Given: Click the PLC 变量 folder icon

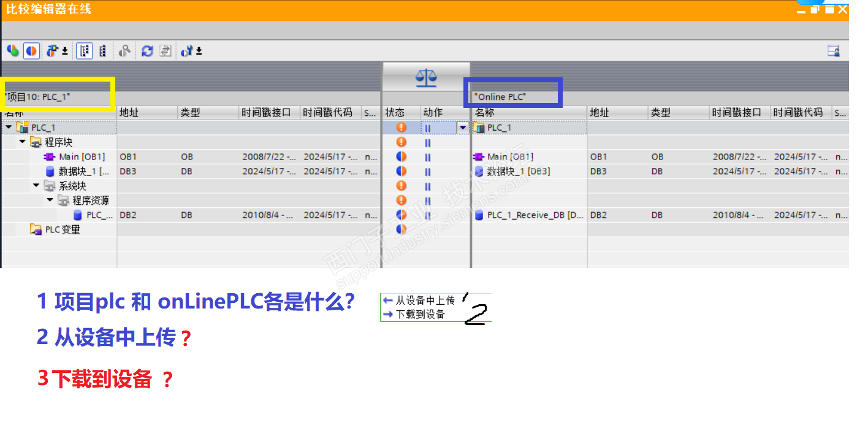Looking at the screenshot, I should (x=36, y=229).
